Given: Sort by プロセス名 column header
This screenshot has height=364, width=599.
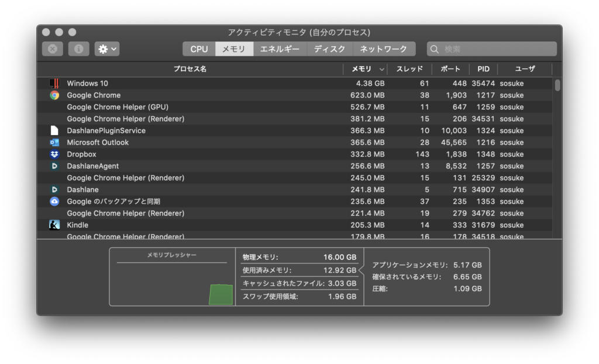Looking at the screenshot, I should coord(190,69).
